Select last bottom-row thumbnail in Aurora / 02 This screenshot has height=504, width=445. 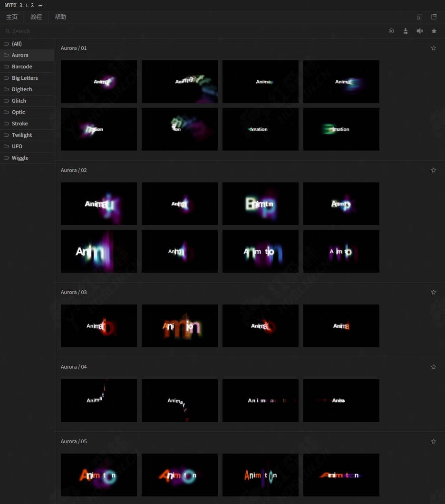(x=341, y=251)
